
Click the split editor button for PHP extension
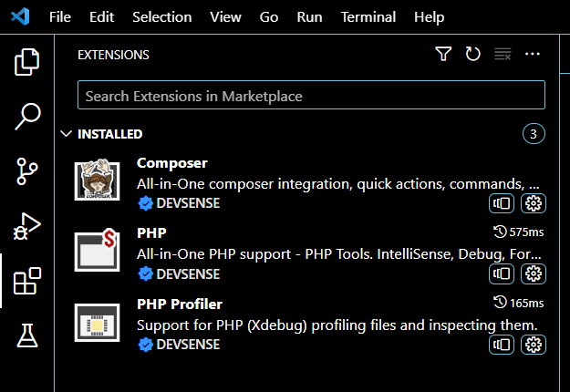[x=502, y=273]
